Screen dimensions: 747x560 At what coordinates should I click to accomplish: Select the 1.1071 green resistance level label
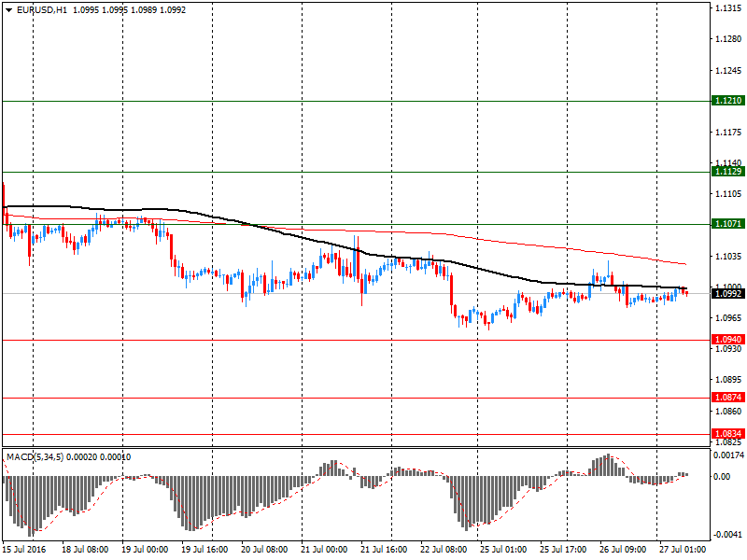[728, 224]
